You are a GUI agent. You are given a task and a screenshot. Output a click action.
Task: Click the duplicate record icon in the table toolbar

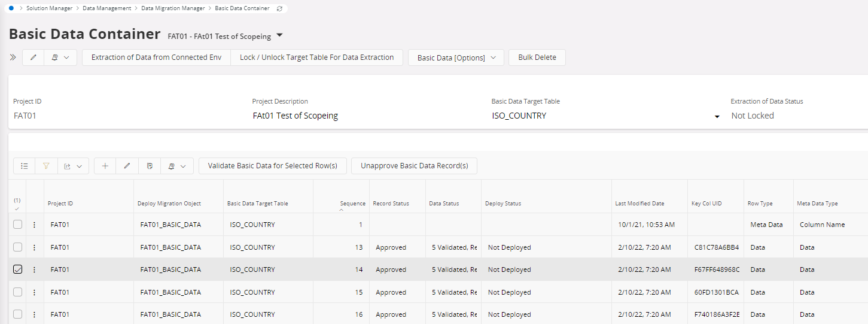point(150,166)
